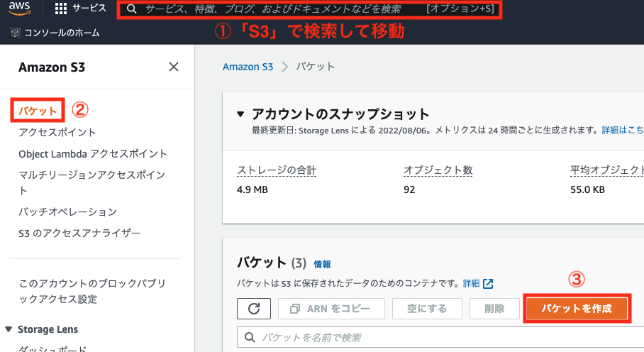Click the バケット breadcrumb text
Image resolution: width=644 pixels, height=352 pixels.
click(x=316, y=67)
